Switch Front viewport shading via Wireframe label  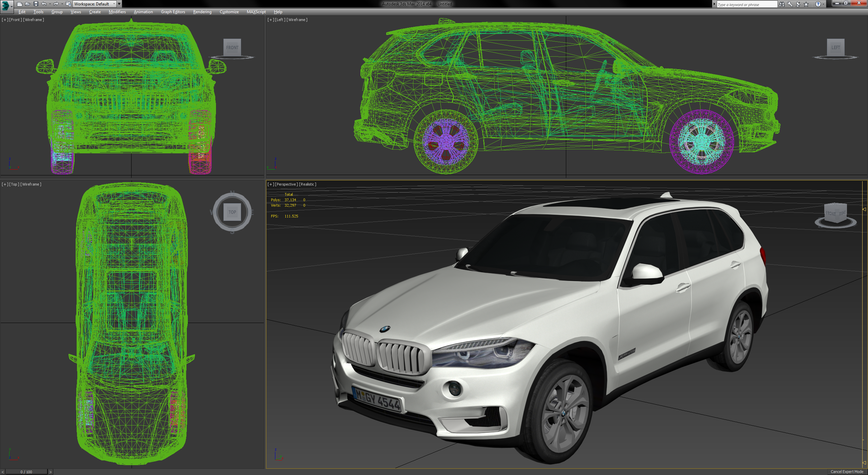(x=33, y=19)
